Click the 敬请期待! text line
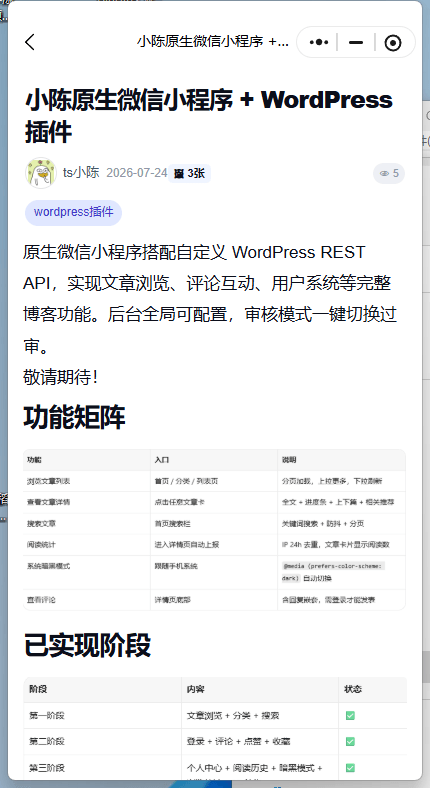The image size is (430, 788). click(x=60, y=377)
